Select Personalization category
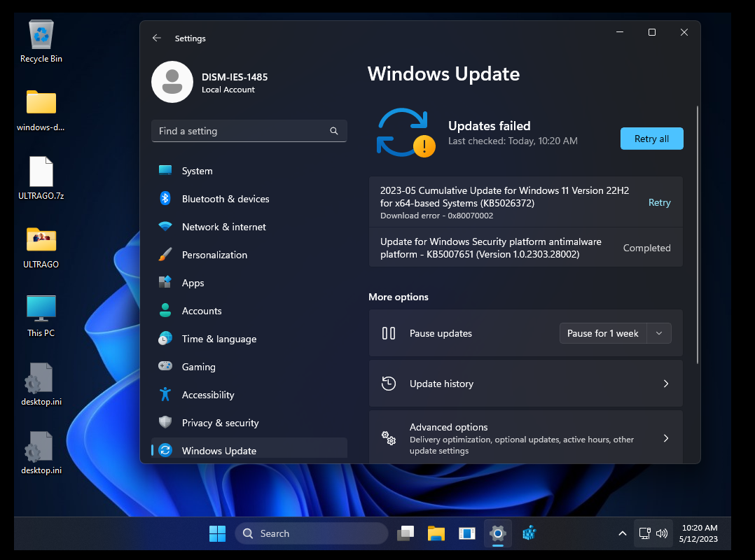 (x=249, y=255)
